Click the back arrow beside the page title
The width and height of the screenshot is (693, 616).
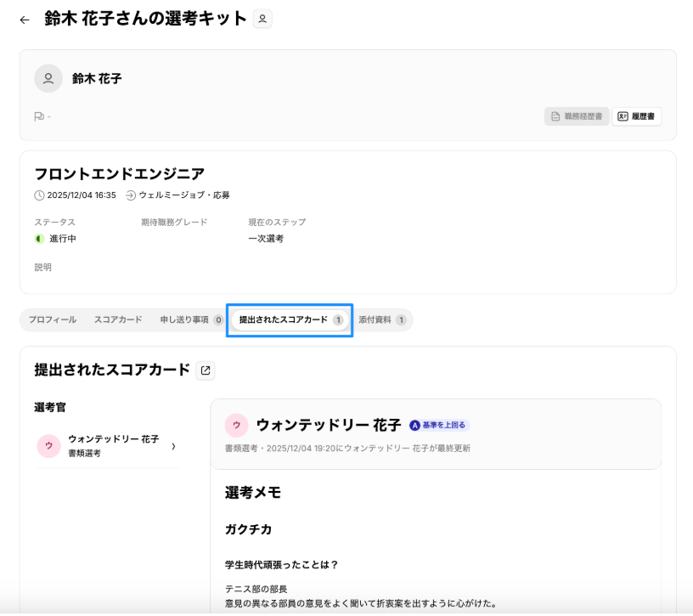coord(25,20)
